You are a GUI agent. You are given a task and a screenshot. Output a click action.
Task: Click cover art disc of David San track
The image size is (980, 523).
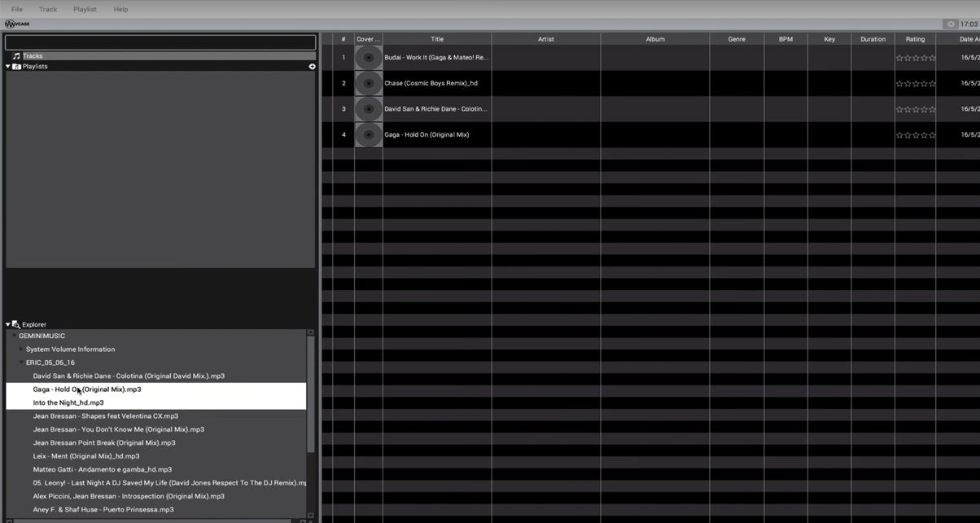point(369,109)
